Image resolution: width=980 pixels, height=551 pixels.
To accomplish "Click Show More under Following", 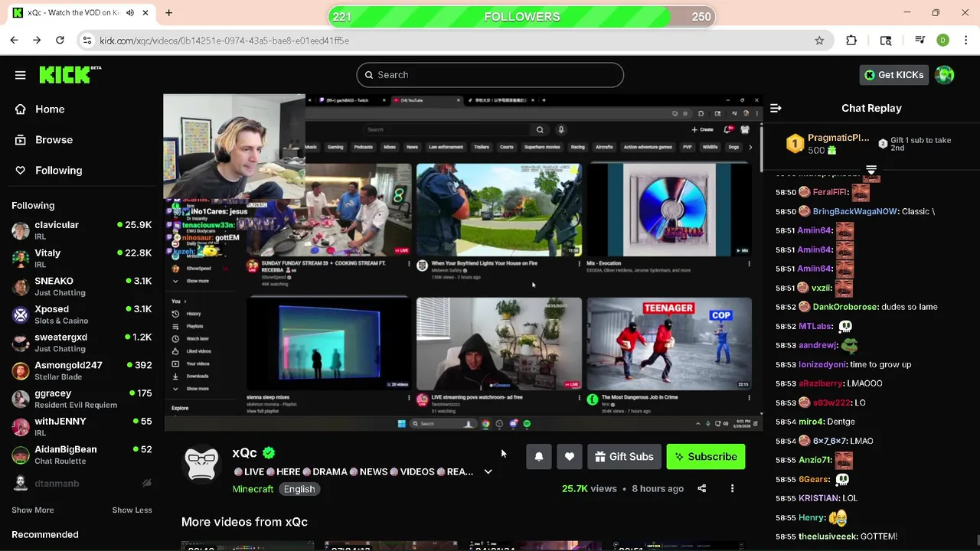I will [33, 510].
